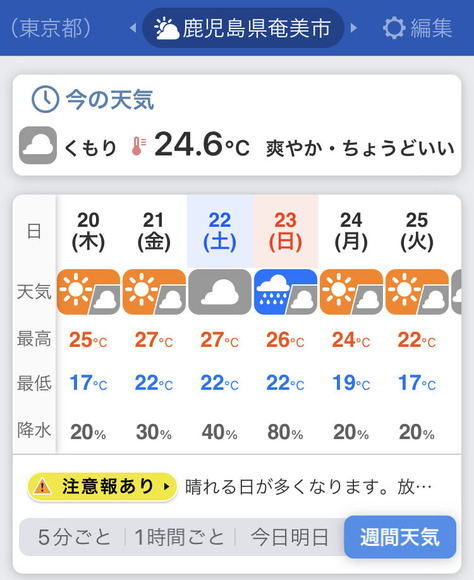
Task: Click the thermometer icon next to 24.6°C
Action: click(x=139, y=146)
